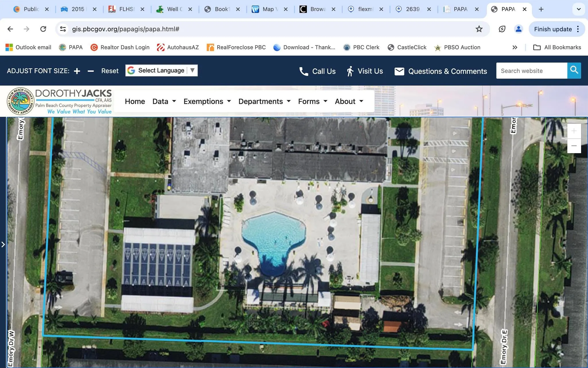Expand the Exemptions dropdown menu
Image resolution: width=588 pixels, height=368 pixels.
[x=207, y=101]
